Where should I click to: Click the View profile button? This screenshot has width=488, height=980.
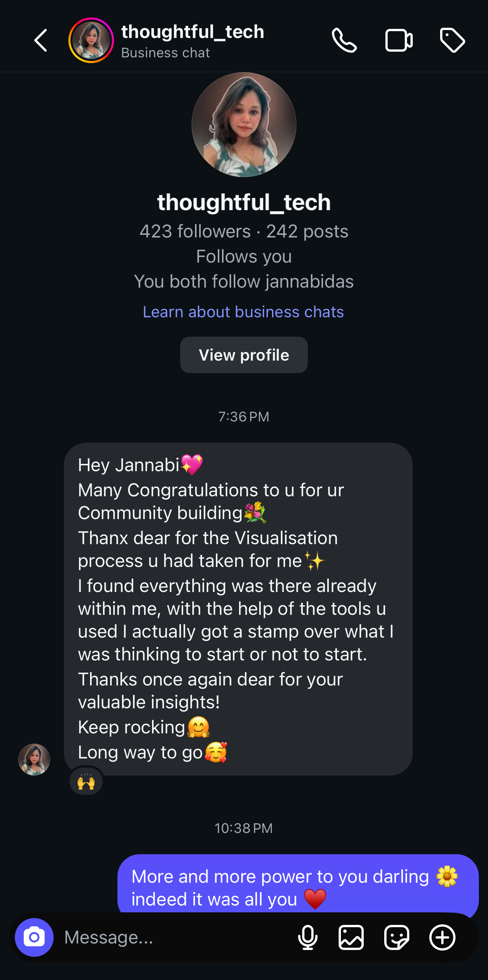pyautogui.click(x=244, y=355)
